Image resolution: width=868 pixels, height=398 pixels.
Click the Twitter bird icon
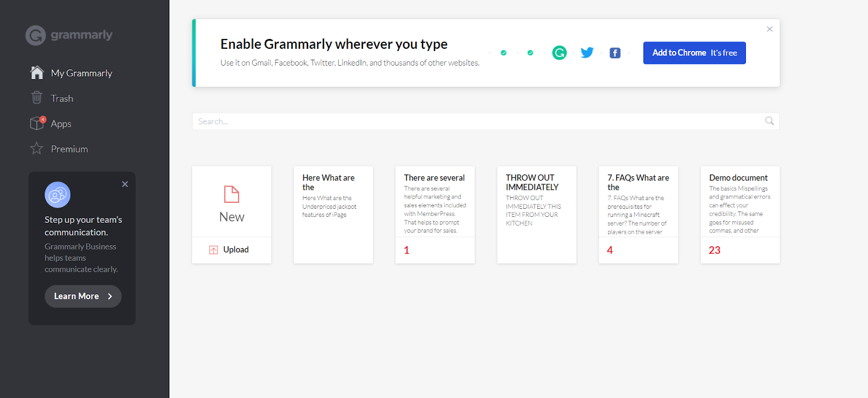coord(587,53)
